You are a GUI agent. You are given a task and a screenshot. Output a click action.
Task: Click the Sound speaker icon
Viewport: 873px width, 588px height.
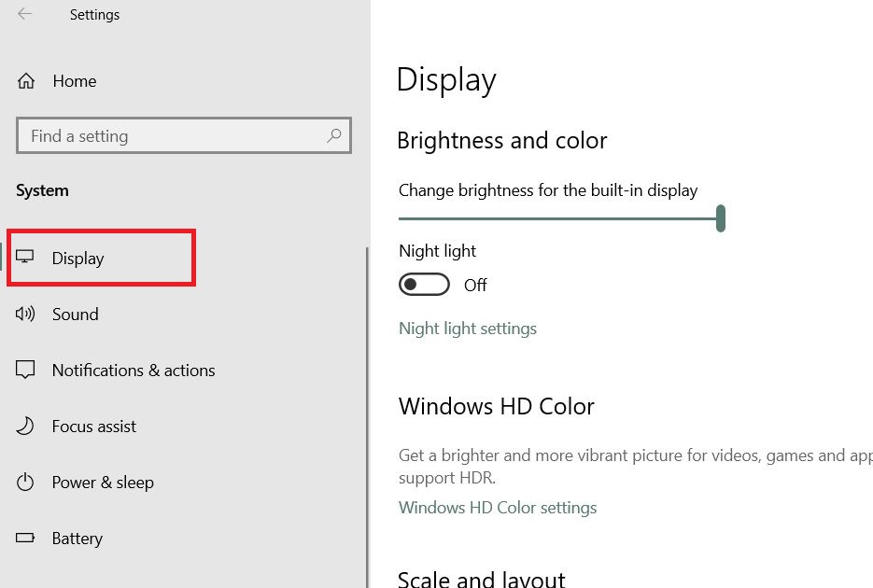[25, 314]
